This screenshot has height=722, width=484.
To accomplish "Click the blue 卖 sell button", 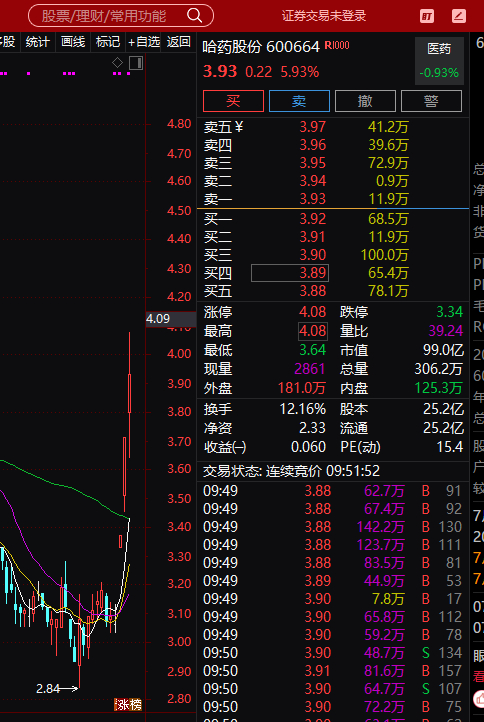I will coord(299,101).
